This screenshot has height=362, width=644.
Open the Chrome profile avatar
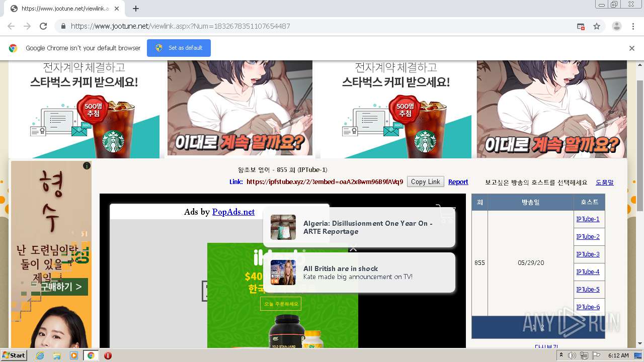point(616,26)
